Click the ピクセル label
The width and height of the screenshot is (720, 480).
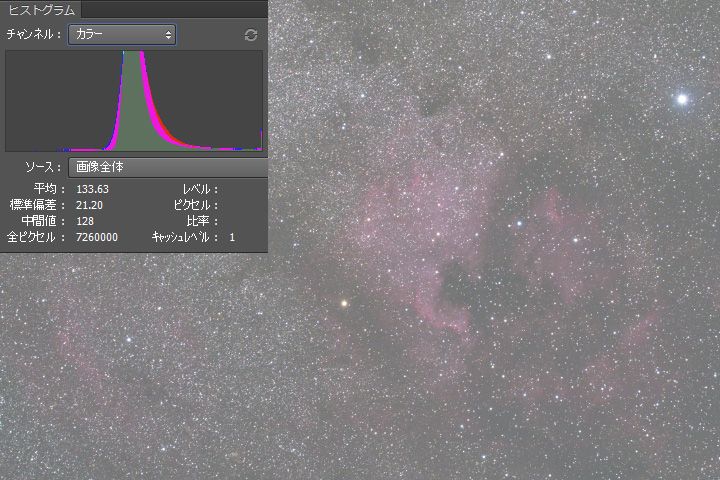(x=196, y=205)
